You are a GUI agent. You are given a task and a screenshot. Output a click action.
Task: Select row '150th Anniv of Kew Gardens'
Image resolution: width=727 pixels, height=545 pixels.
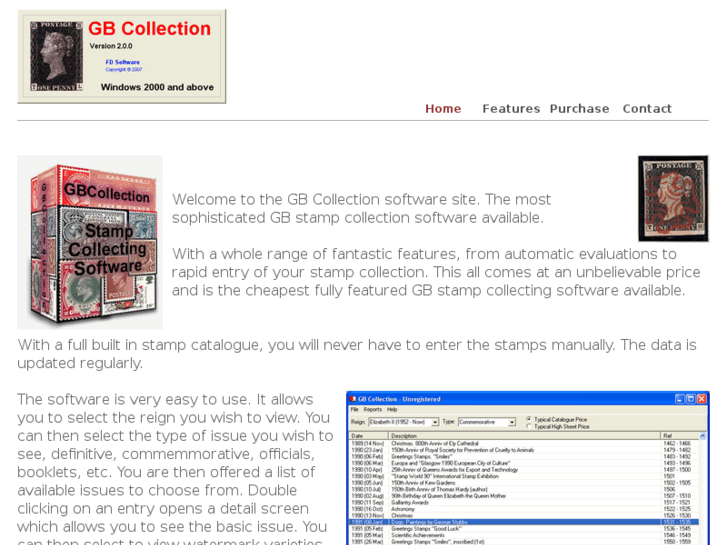pyautogui.click(x=524, y=483)
